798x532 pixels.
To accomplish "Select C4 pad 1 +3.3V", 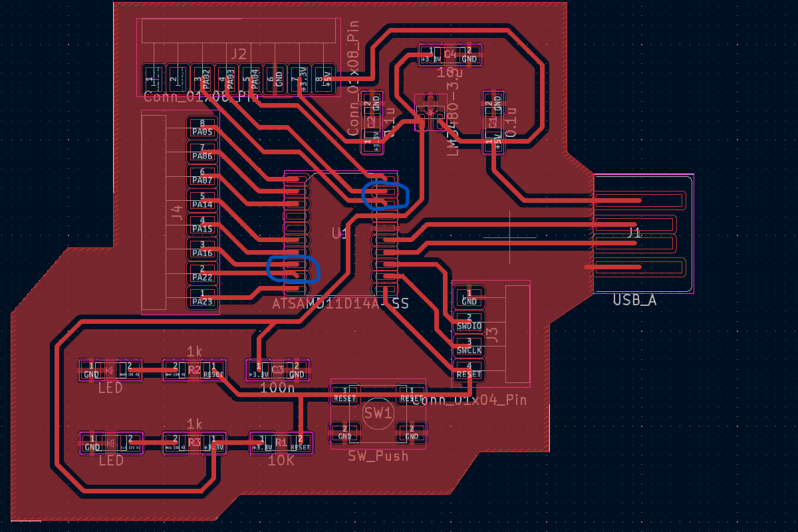I will tap(431, 55).
